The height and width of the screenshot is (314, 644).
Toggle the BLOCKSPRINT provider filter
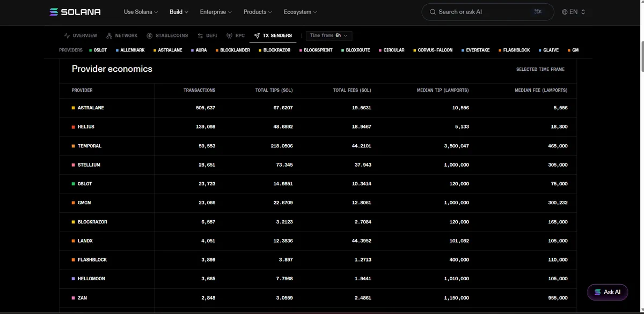click(316, 50)
